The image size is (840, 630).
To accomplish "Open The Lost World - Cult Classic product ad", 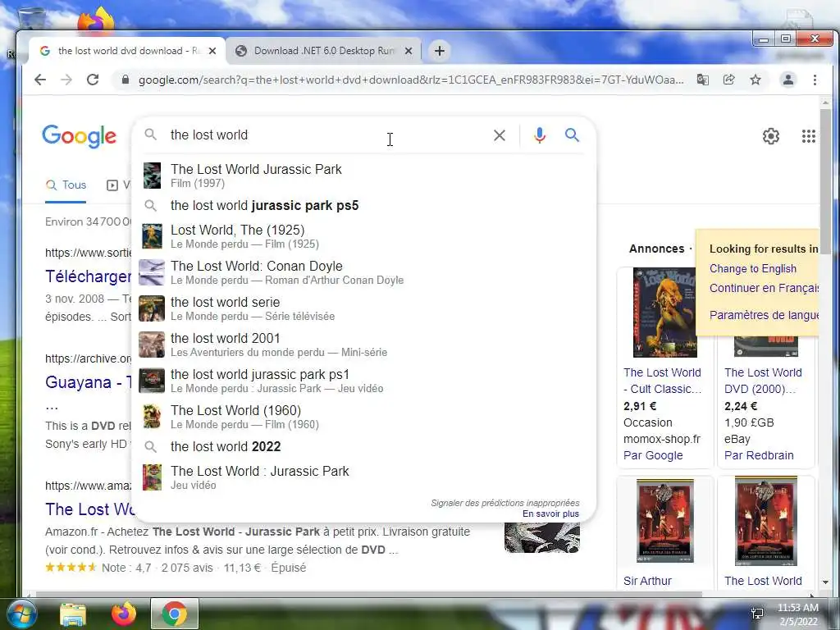I will click(662, 381).
